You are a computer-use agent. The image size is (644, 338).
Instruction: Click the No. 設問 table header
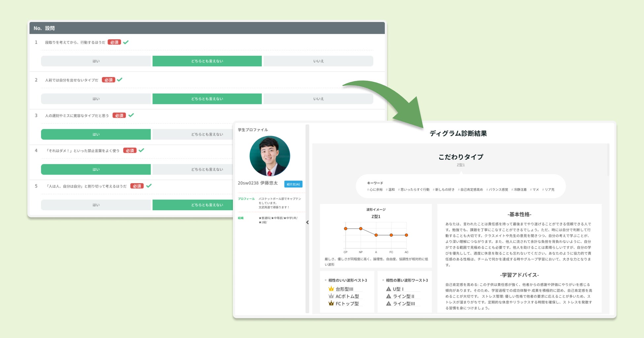click(207, 28)
